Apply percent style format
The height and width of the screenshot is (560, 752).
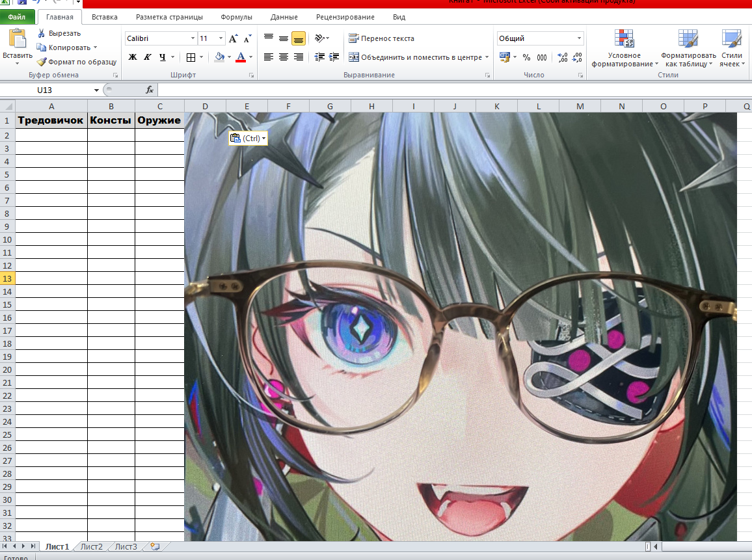526,57
